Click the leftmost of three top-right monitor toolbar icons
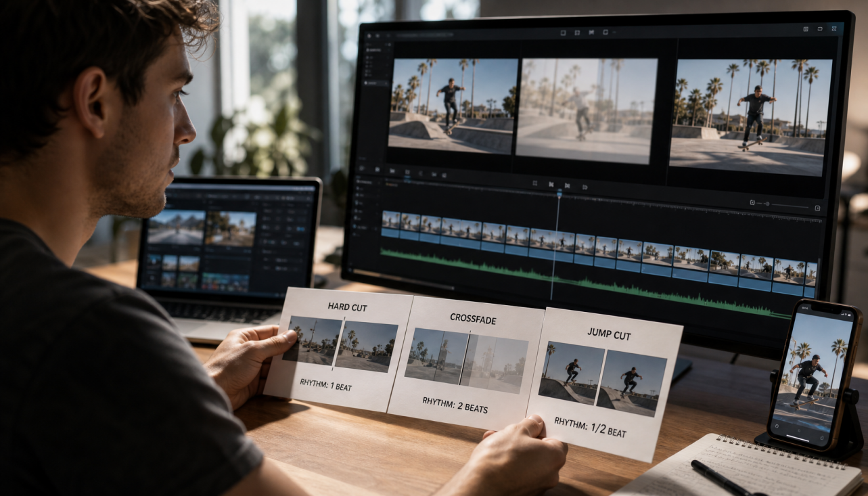Image resolution: width=868 pixels, height=496 pixels. click(x=806, y=29)
